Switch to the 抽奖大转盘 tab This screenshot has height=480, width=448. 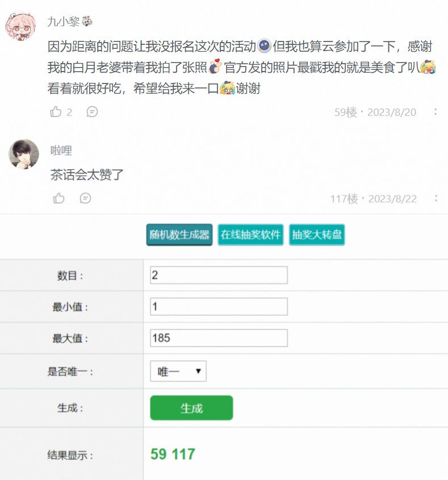point(317,235)
